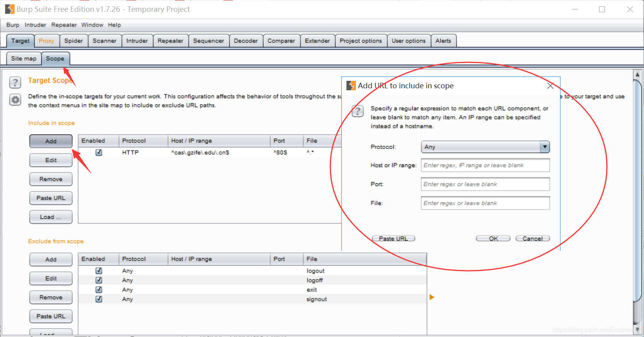
Task: Open the Repeater menu in menu bar
Action: [x=64, y=25]
